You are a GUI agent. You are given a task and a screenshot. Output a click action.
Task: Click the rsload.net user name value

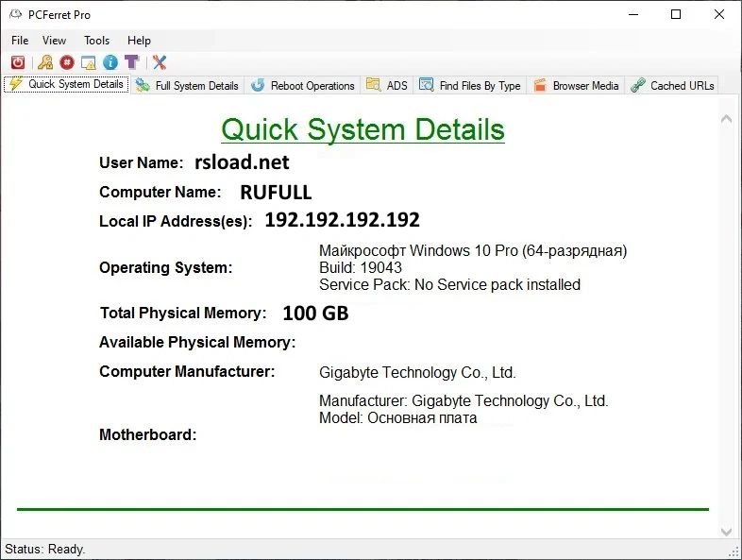tap(242, 162)
